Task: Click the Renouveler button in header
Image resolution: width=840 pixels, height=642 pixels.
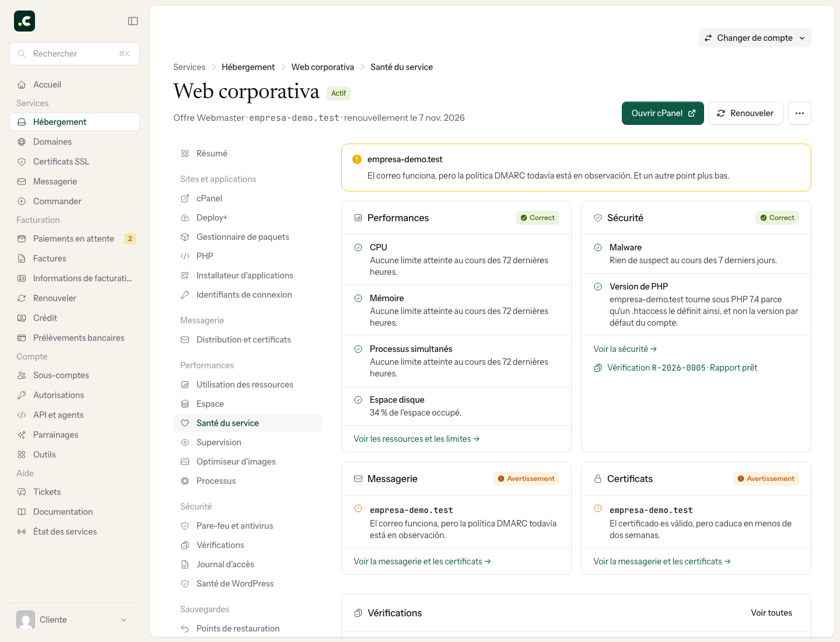Action: [745, 113]
